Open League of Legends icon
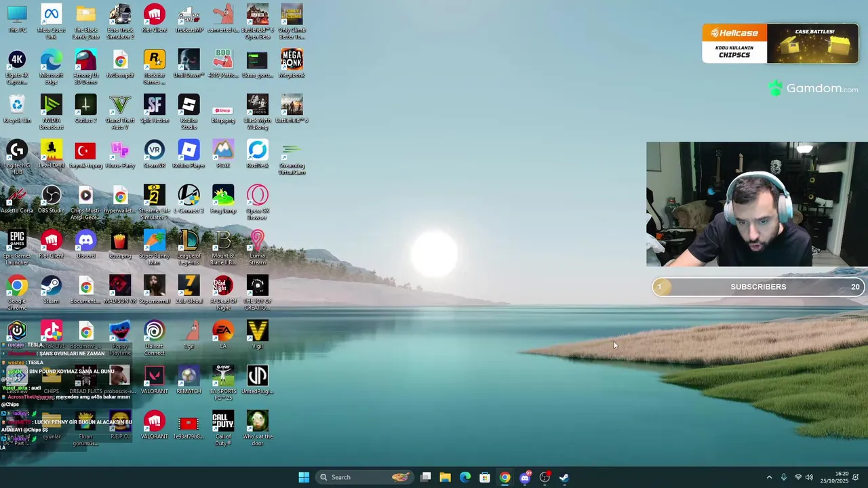Image resolution: width=868 pixels, height=488 pixels. pyautogui.click(x=189, y=248)
